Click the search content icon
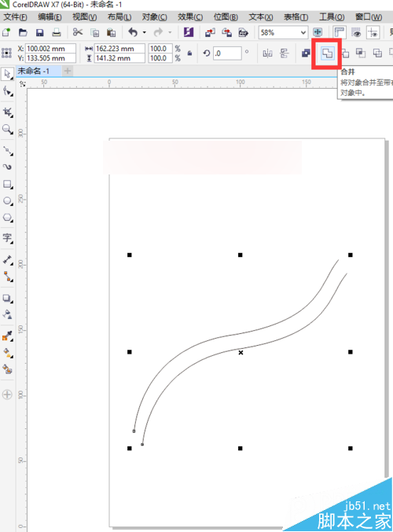Viewport: 393px width, 532px height. point(189,32)
